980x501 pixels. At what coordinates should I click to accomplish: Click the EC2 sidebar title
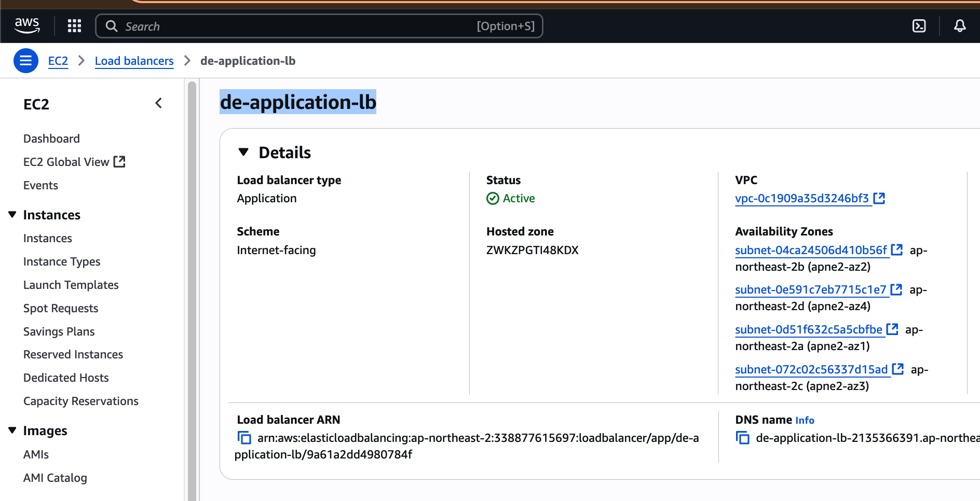(x=36, y=104)
